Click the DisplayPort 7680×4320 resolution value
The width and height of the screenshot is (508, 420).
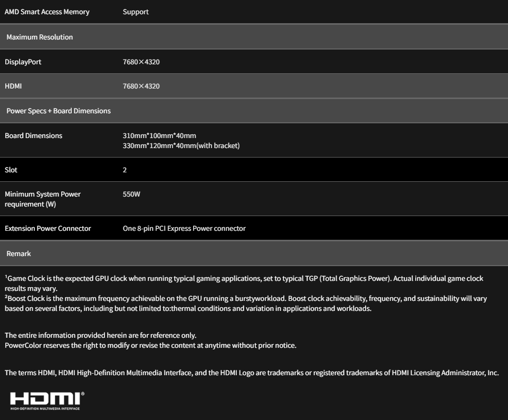click(141, 62)
